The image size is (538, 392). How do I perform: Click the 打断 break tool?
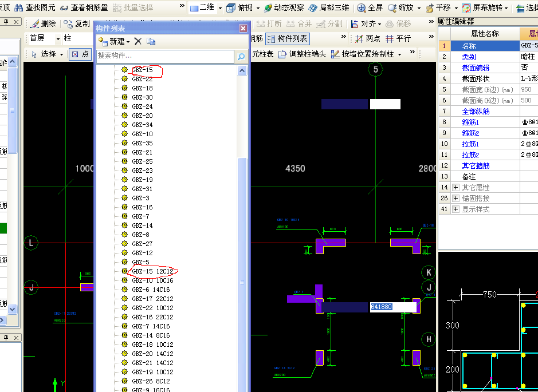(x=269, y=23)
